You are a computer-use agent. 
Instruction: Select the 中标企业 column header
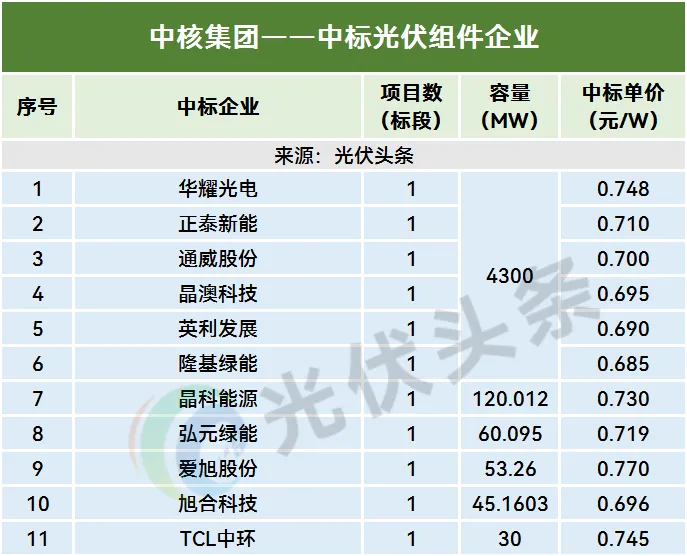click(x=218, y=106)
